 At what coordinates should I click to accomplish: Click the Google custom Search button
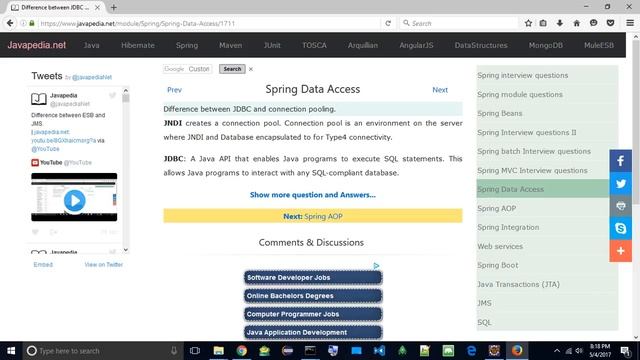pyautogui.click(x=232, y=69)
